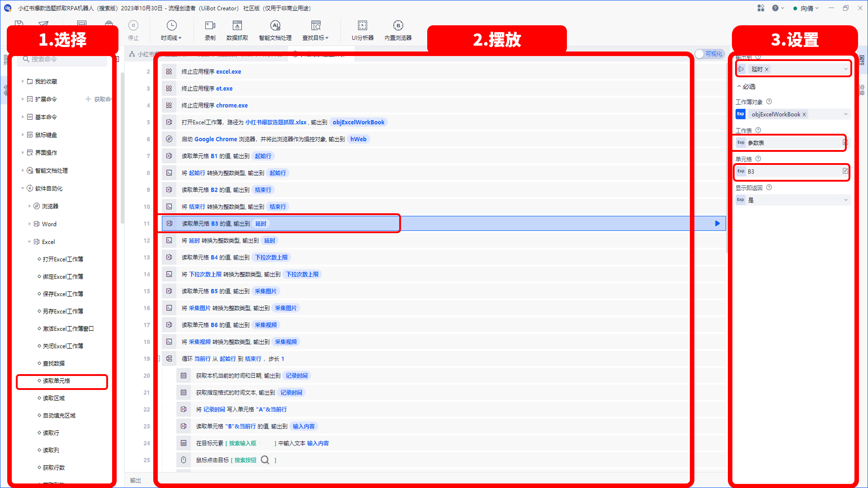Toggle the 可视化 visual mode switch

coord(709,54)
